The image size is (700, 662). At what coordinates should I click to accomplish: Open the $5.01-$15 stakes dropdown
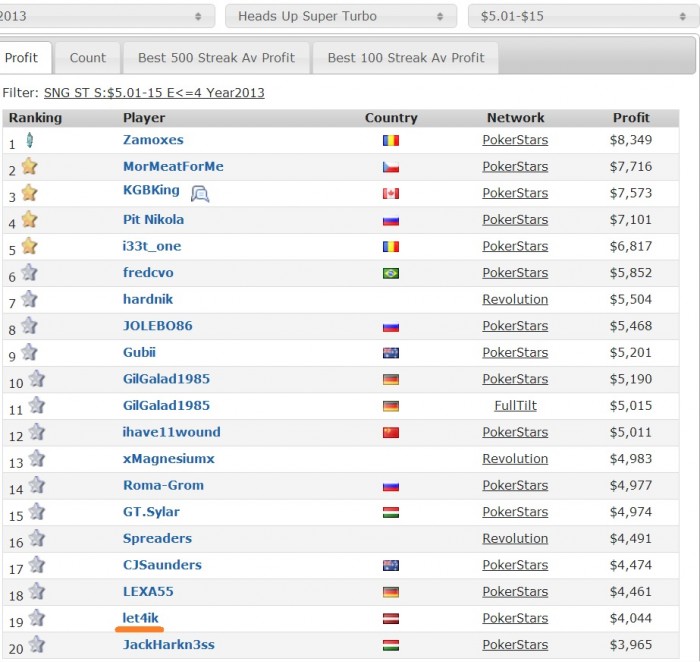[x=583, y=16]
